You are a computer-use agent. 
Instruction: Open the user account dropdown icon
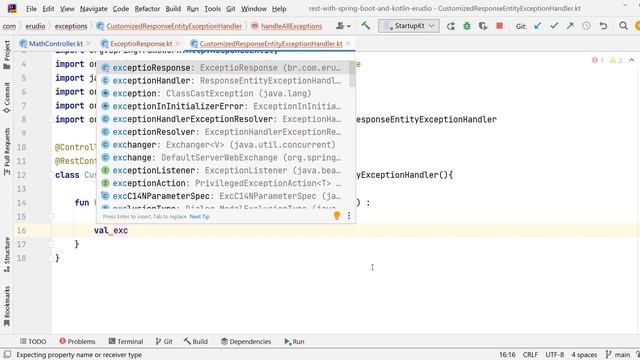[x=343, y=26]
